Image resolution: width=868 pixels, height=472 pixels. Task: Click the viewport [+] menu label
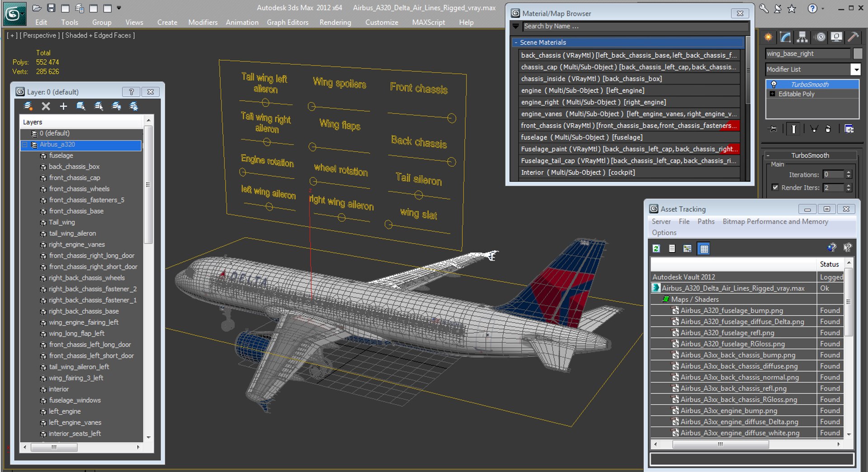coord(12,35)
